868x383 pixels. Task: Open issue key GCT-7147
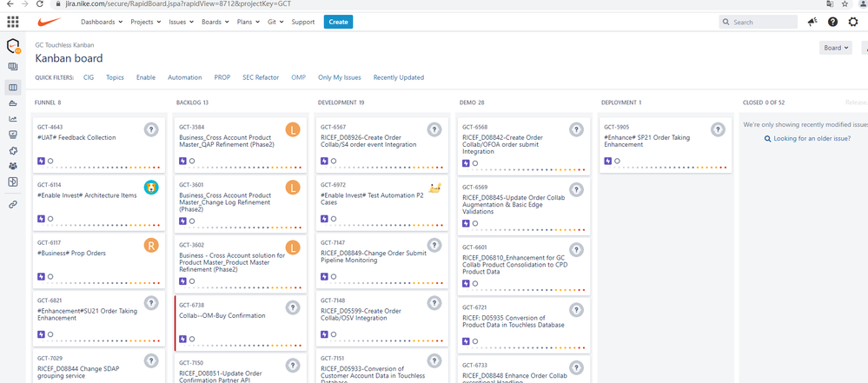[334, 242]
